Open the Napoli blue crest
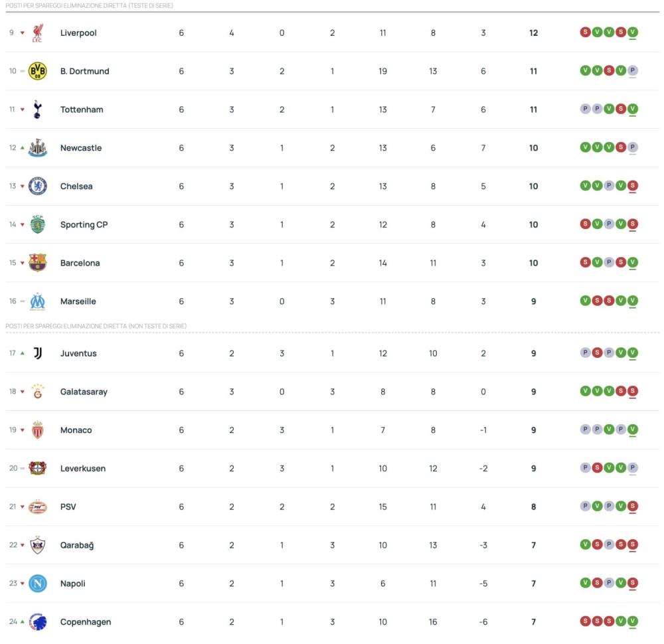664x644 pixels. point(38,584)
